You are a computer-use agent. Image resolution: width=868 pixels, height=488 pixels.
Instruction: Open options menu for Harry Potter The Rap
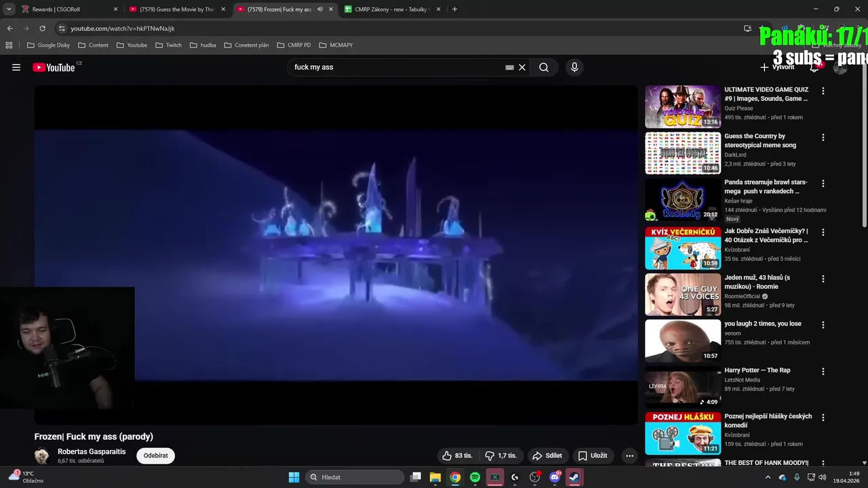click(823, 371)
